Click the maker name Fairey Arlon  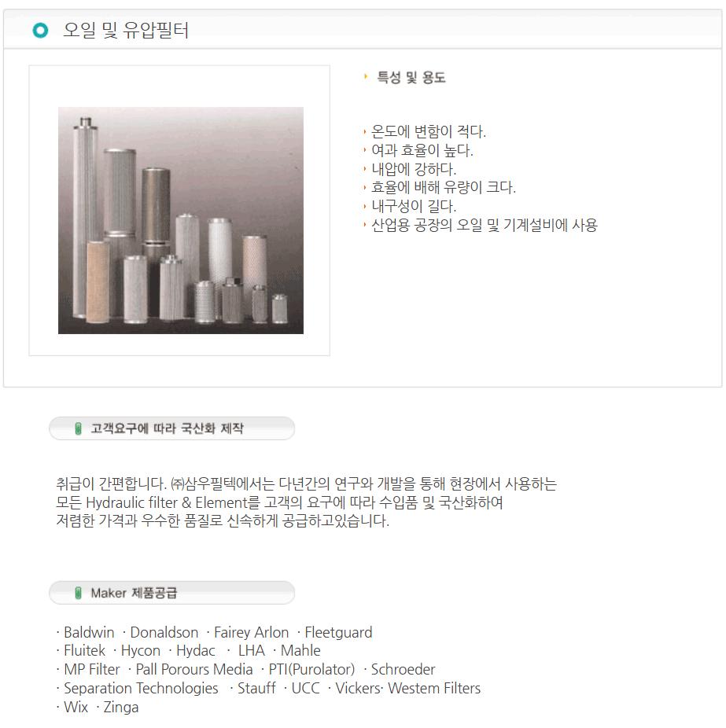click(x=251, y=632)
